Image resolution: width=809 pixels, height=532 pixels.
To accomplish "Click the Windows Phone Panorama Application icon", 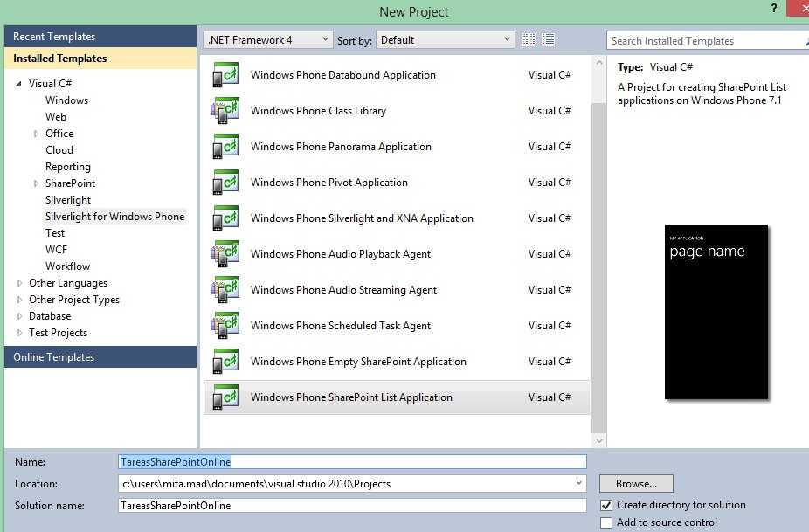I will click(225, 147).
